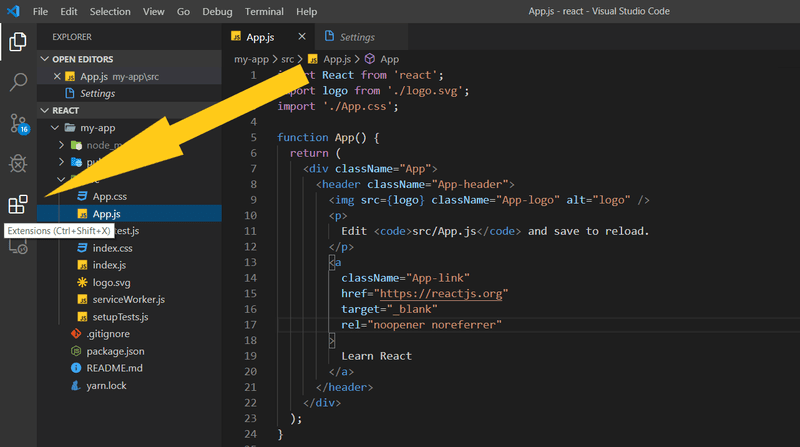Viewport: 800px width, 447px height.
Task: Select package.json in the explorer
Action: [115, 351]
